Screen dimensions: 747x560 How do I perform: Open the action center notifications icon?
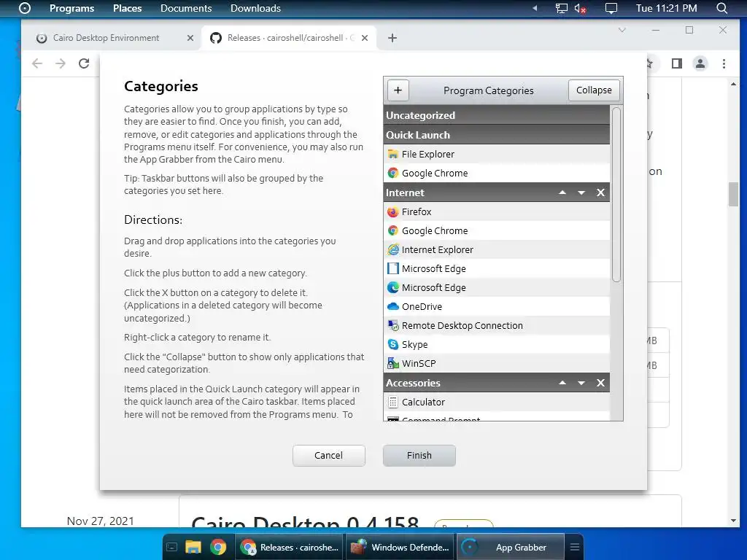click(611, 8)
